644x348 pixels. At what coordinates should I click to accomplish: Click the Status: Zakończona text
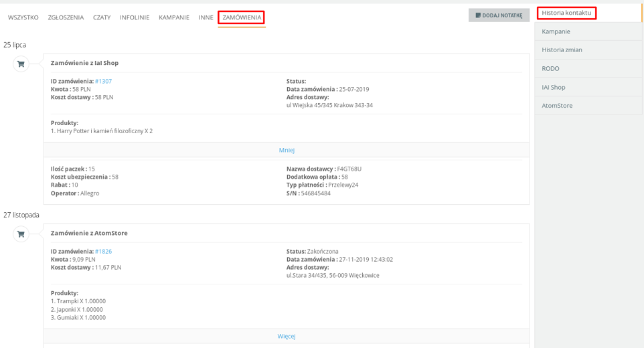tap(313, 252)
